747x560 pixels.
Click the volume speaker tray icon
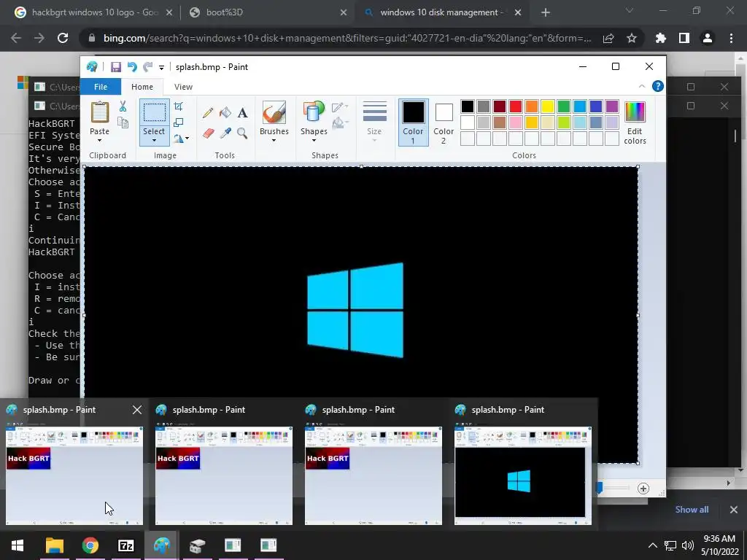coord(687,545)
